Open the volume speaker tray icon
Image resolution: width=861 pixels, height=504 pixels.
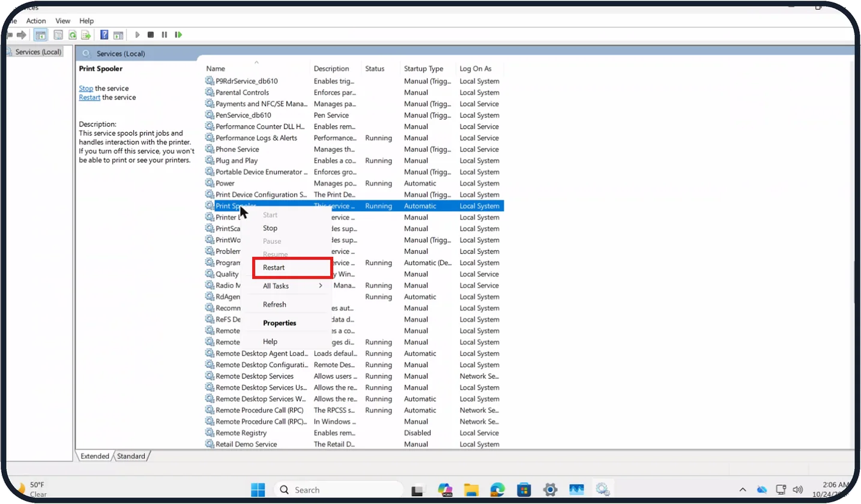(x=798, y=490)
